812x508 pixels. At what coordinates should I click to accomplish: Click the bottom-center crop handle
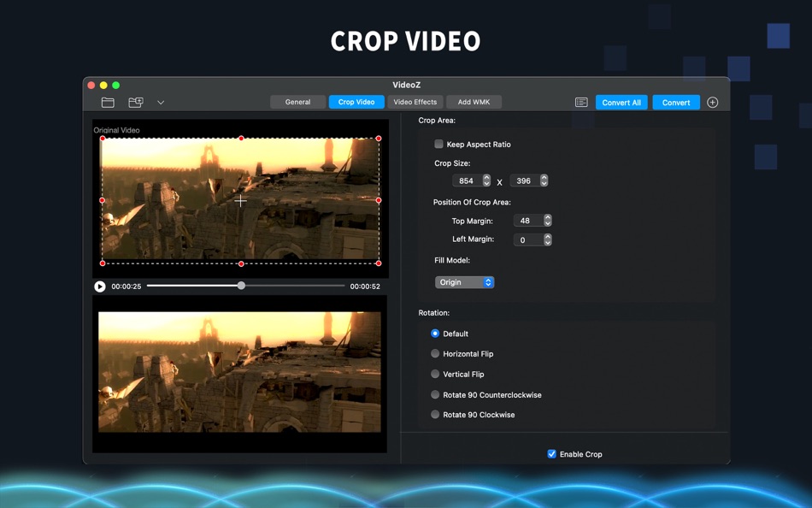tap(241, 264)
